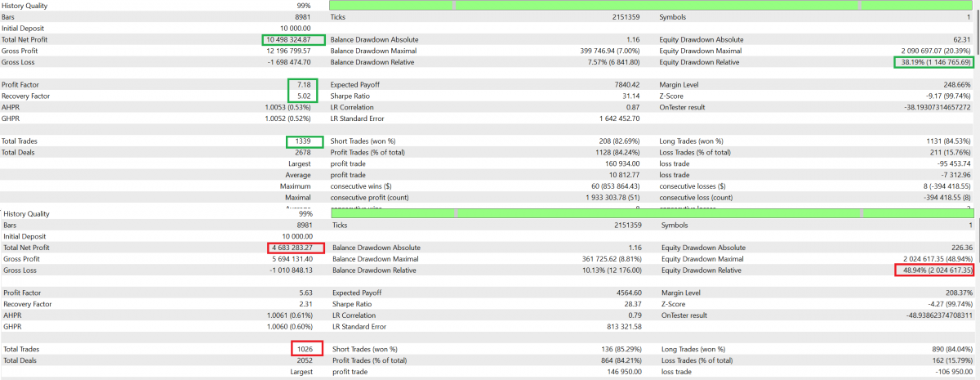This screenshot has height=380, width=980.
Task: Select the AHPR value 1.0061 (0.61%)
Action: [x=290, y=315]
